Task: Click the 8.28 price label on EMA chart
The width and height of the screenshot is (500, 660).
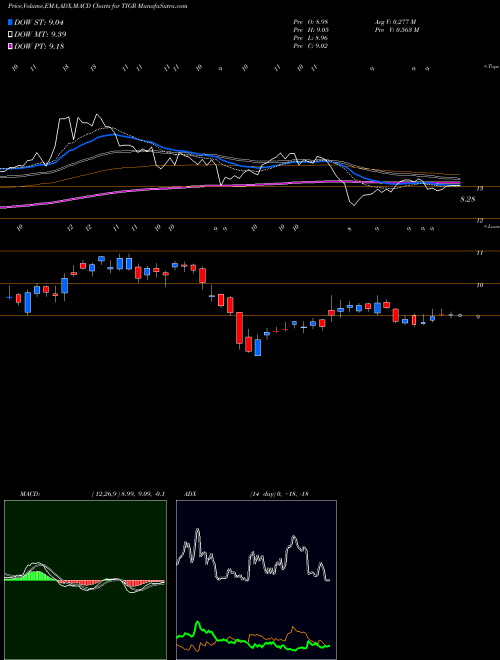Action: pos(468,199)
